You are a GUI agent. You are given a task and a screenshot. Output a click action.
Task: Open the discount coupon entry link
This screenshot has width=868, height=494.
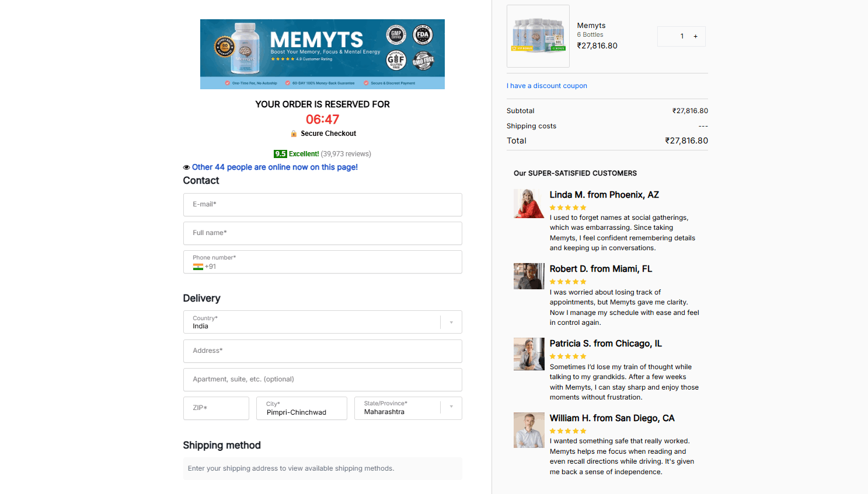pos(546,86)
